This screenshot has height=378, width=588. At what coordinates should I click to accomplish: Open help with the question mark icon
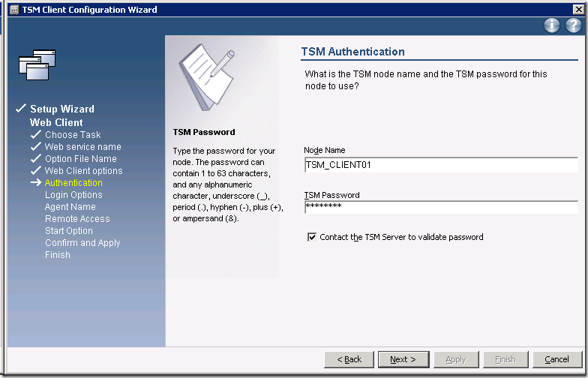[x=573, y=25]
